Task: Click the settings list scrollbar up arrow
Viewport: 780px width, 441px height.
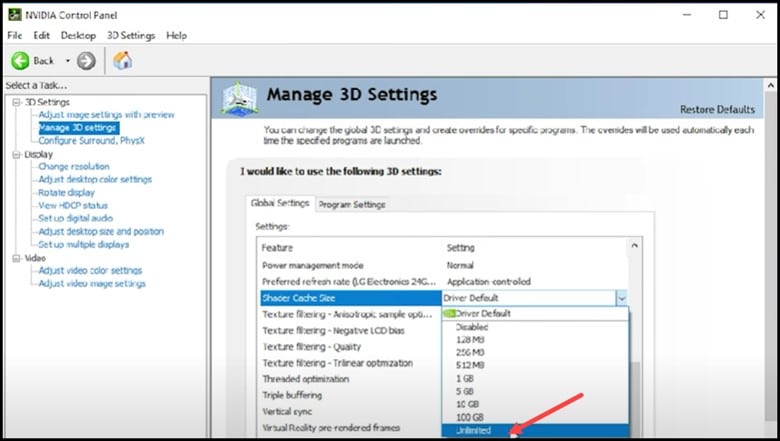Action: 635,246
